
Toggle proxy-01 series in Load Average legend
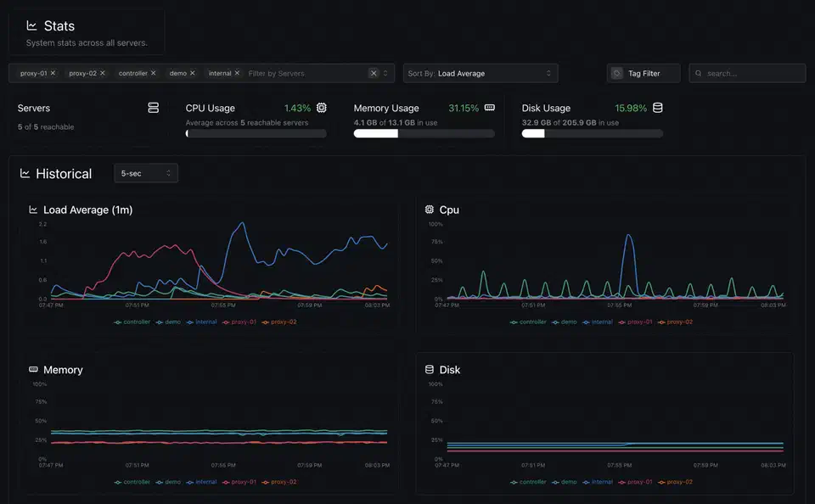click(239, 322)
